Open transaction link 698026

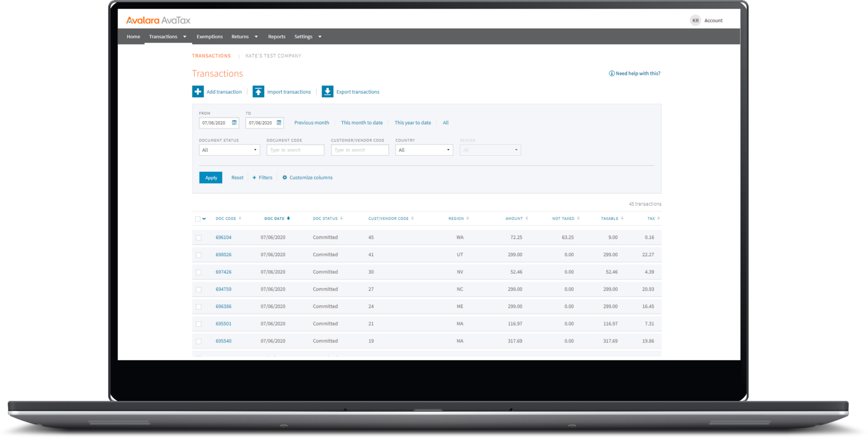(223, 255)
